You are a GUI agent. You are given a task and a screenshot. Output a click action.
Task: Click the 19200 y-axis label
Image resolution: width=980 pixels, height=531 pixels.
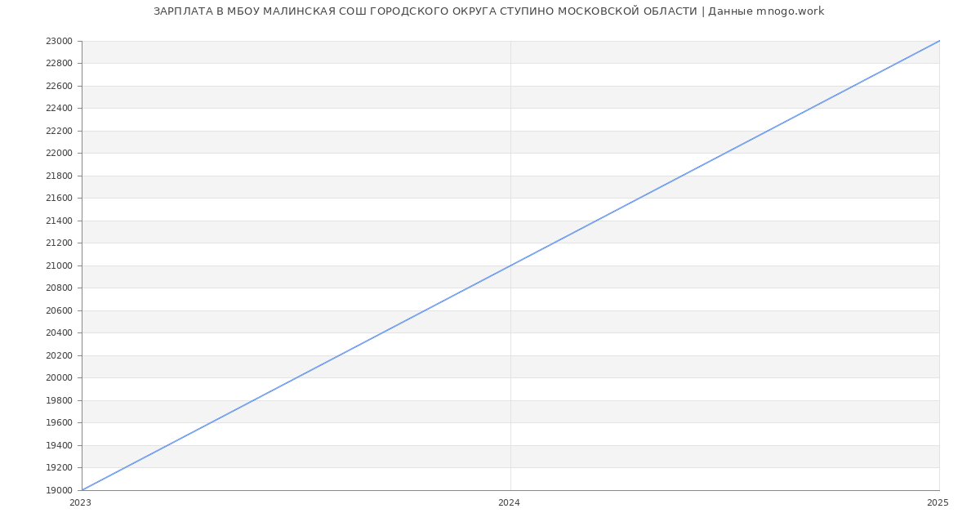(59, 468)
